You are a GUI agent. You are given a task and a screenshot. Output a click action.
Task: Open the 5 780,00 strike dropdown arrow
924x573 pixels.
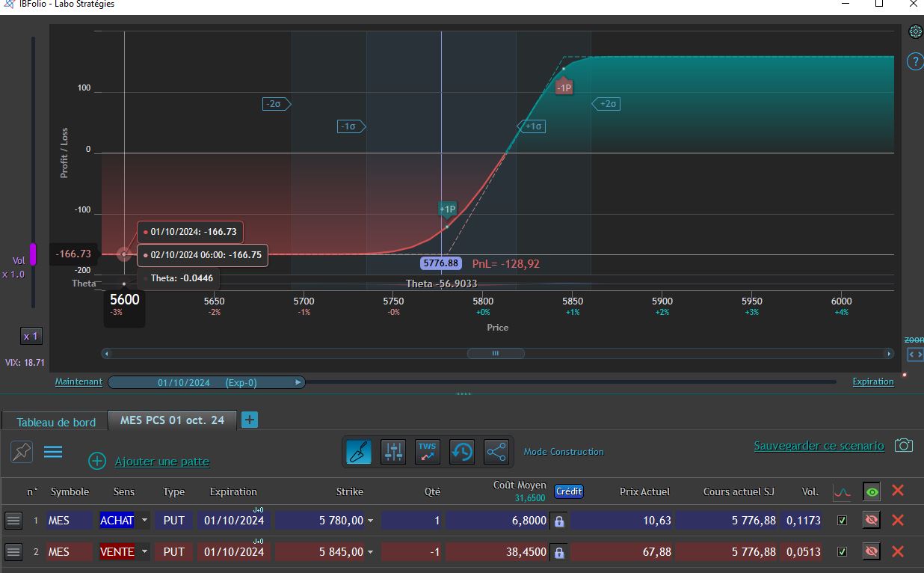pyautogui.click(x=370, y=521)
